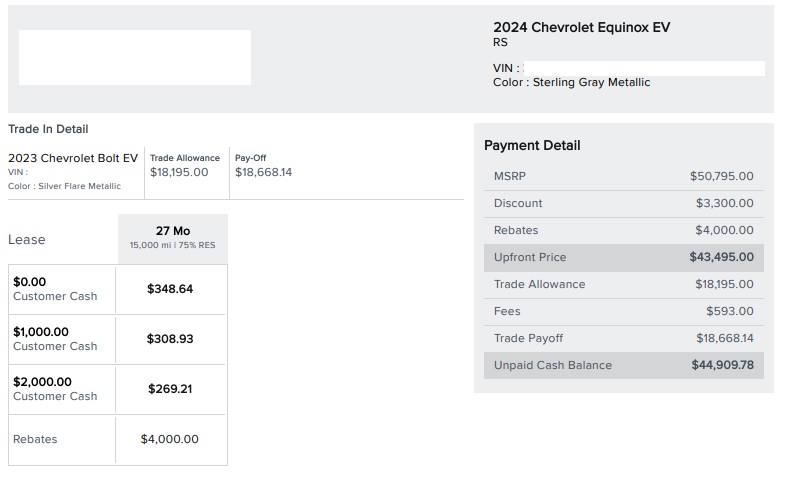This screenshot has height=483, width=788.
Task: Click the $44,909.78 unpaid balance value
Action: click(723, 365)
